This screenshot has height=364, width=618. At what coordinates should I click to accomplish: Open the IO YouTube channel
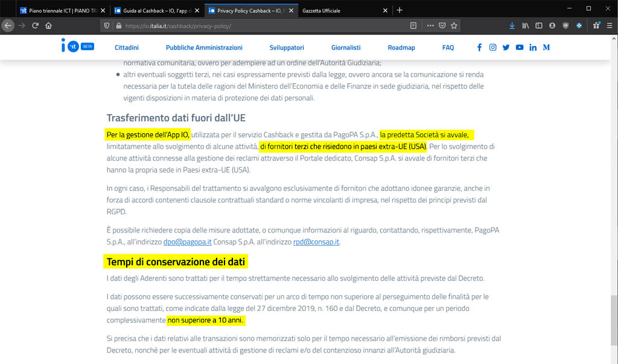tap(520, 47)
